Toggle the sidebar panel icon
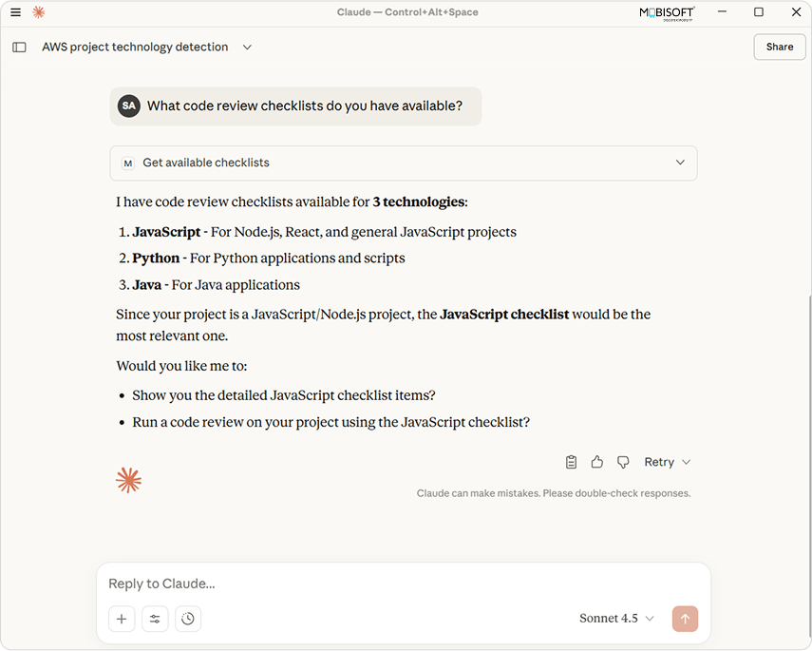The height and width of the screenshot is (651, 812). (x=19, y=48)
